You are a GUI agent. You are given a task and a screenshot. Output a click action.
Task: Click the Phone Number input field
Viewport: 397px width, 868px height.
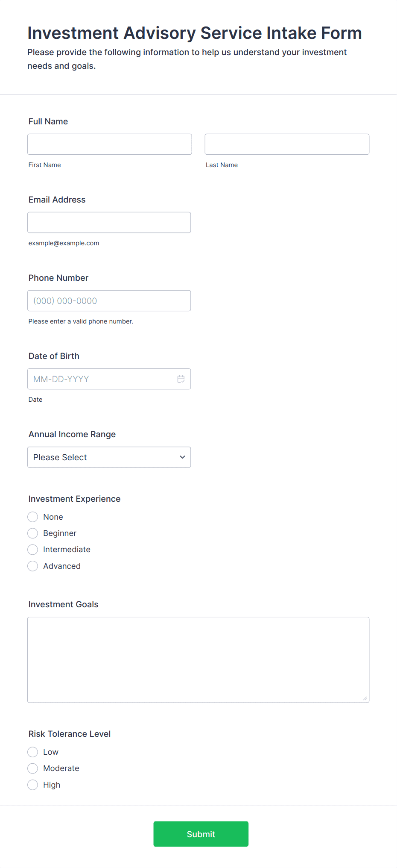[x=109, y=300]
